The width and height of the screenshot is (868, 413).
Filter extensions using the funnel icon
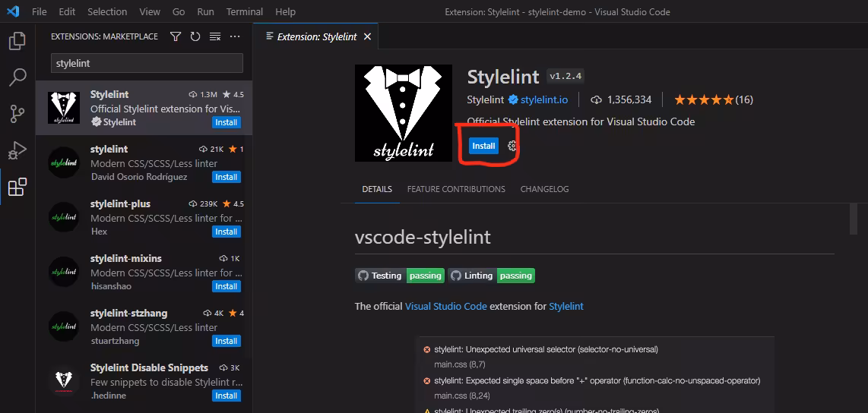(176, 36)
